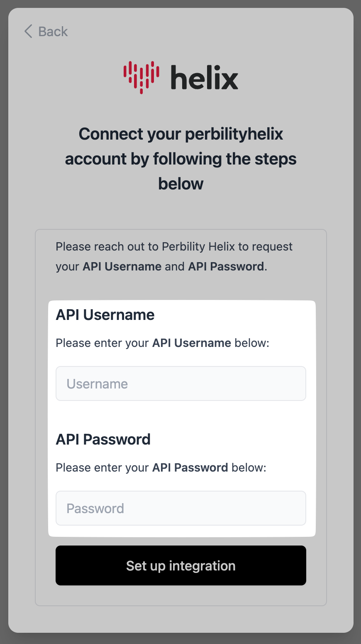Focus the Password input field

pos(180,508)
